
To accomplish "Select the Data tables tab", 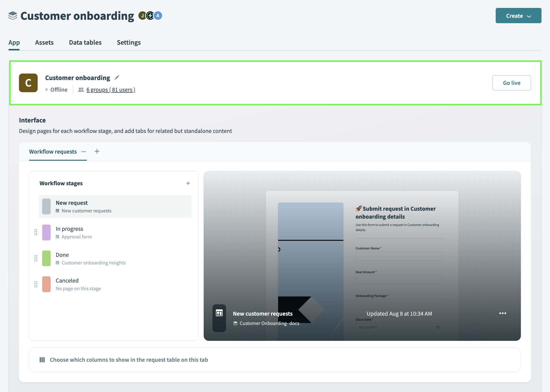I will click(85, 42).
